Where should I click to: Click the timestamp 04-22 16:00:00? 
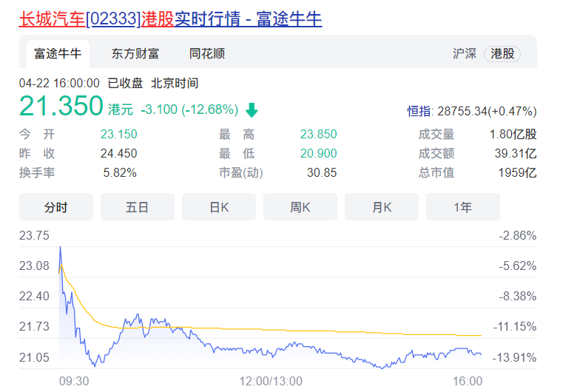(x=59, y=84)
